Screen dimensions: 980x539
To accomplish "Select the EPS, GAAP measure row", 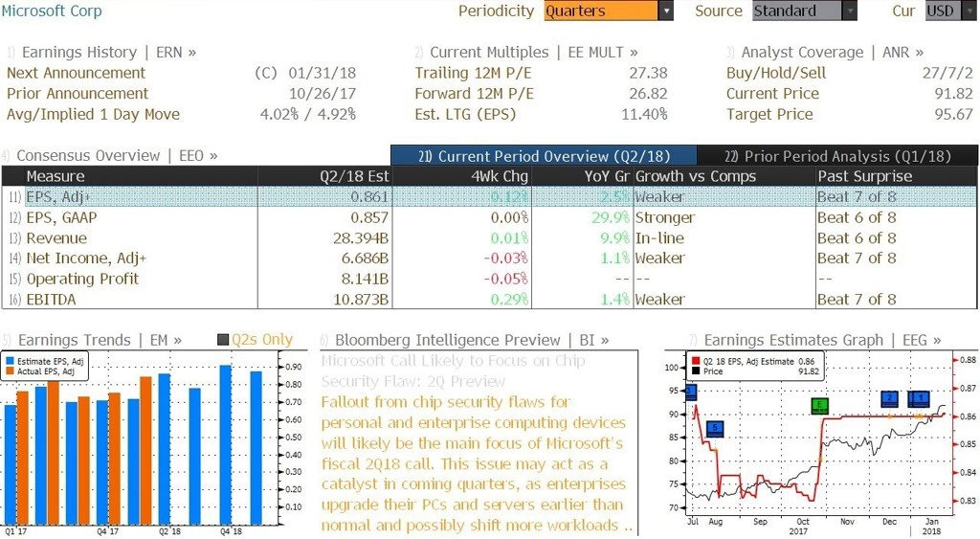I will pyautogui.click(x=489, y=217).
